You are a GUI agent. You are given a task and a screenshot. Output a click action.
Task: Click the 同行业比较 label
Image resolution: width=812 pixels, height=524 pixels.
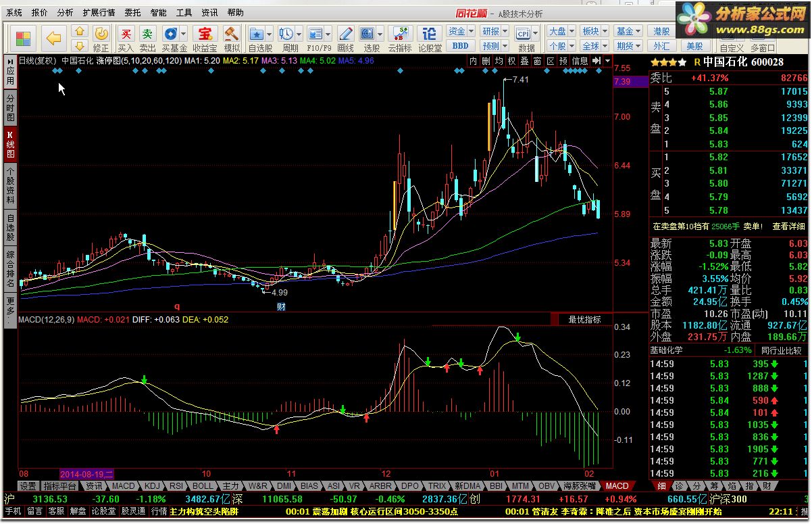[782, 350]
